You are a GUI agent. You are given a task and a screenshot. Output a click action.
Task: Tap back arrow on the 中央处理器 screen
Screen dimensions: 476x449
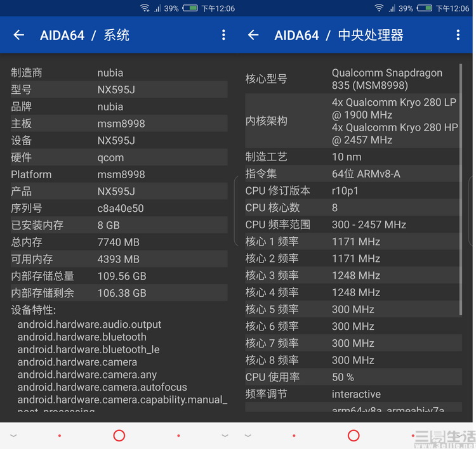[253, 36]
